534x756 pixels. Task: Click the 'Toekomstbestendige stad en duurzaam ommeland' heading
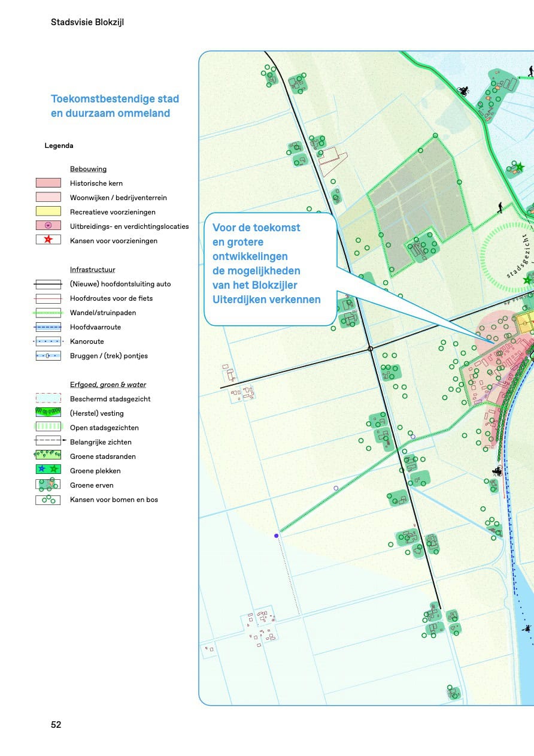point(115,106)
